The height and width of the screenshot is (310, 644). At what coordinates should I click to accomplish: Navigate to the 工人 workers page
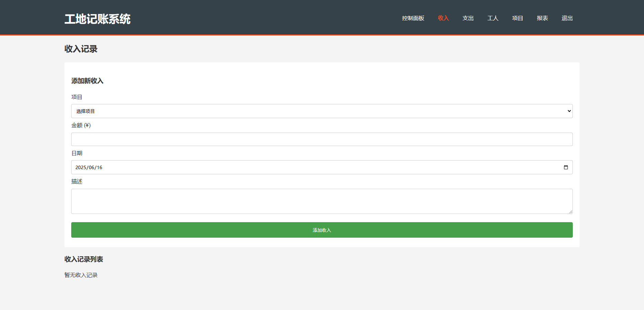coord(493,18)
